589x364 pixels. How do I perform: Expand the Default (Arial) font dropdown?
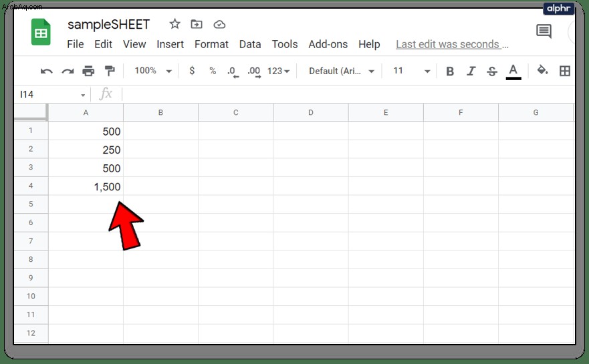(342, 71)
